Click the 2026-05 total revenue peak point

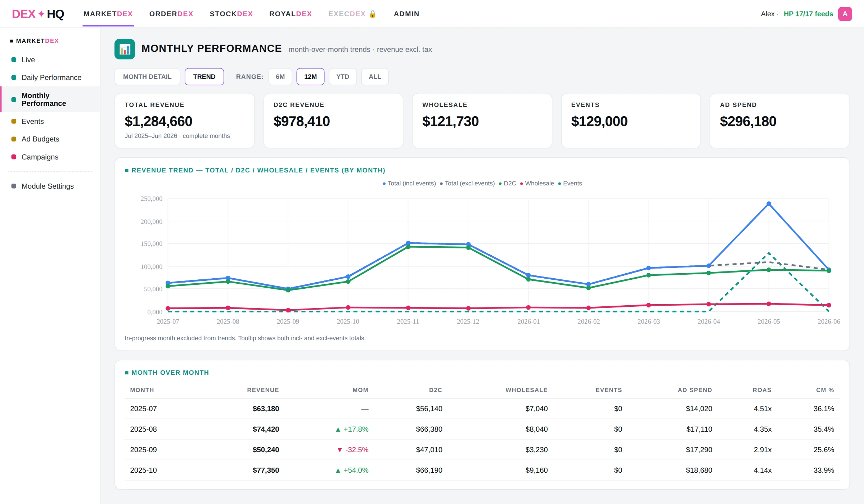point(769,204)
